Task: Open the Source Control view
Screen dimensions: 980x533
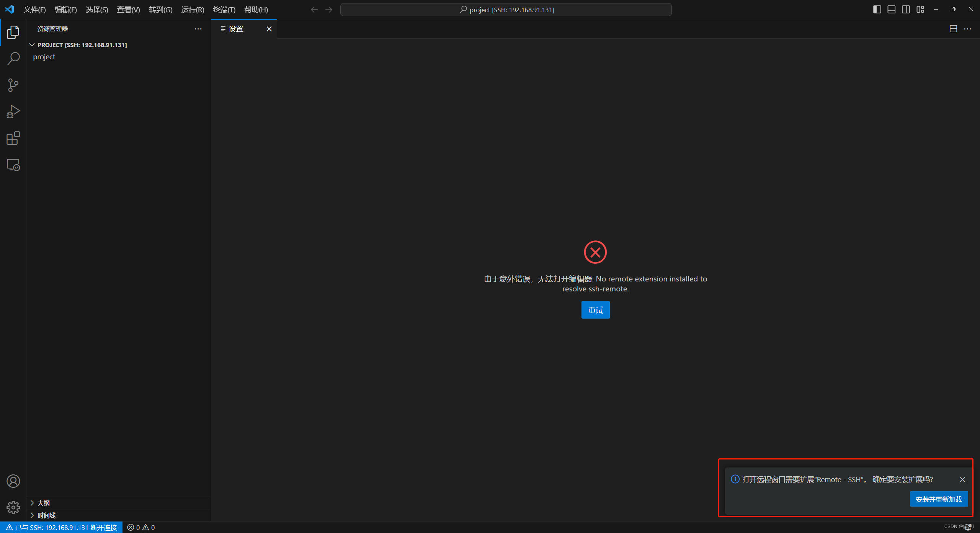Action: (13, 85)
